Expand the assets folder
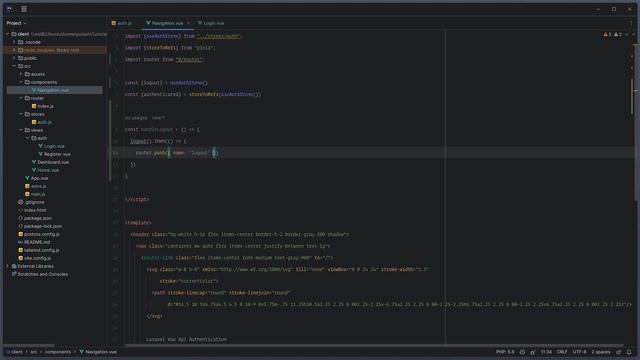This screenshot has height=360, width=640. tap(21, 74)
